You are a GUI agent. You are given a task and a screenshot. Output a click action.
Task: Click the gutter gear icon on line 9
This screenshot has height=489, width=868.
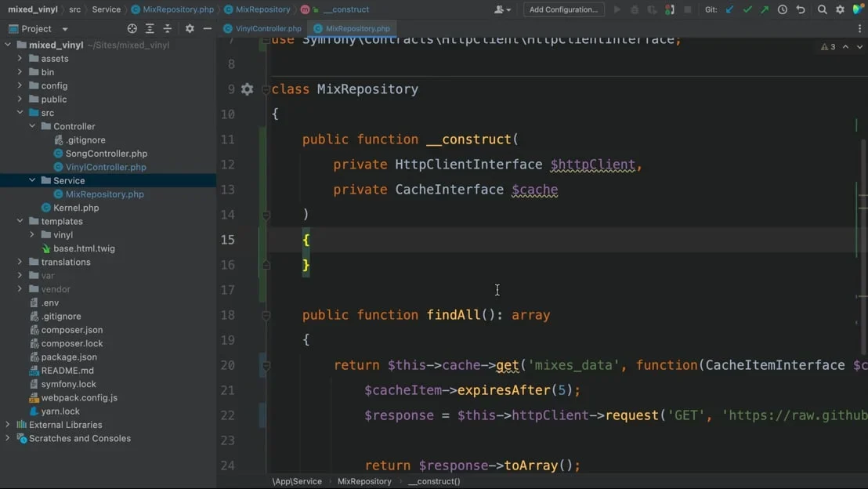(247, 89)
